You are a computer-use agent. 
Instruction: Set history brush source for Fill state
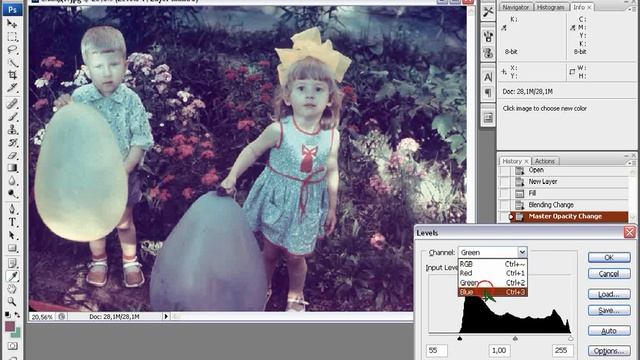(504, 193)
